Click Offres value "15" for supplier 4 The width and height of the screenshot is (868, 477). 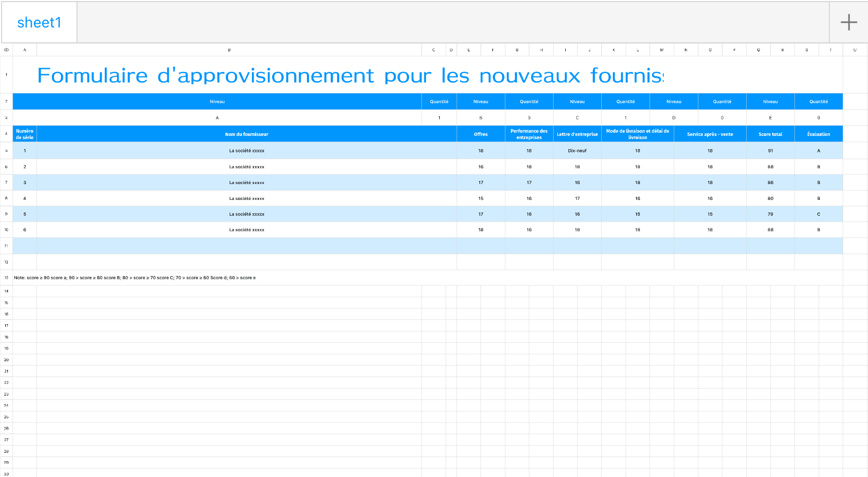481,198
